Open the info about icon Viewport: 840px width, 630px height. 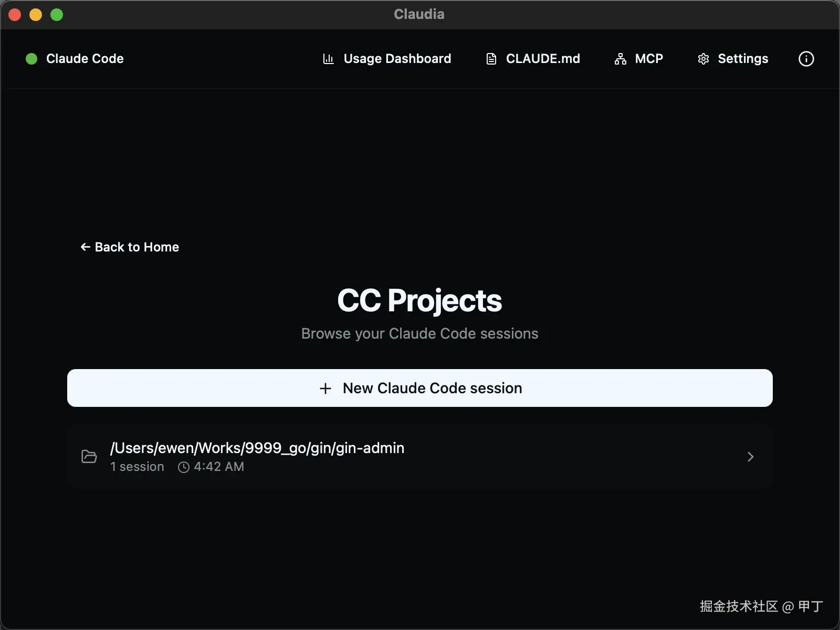[806, 59]
